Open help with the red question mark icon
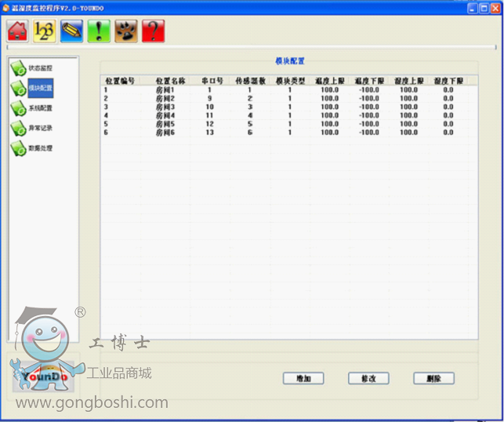The image size is (504, 422). pyautogui.click(x=153, y=31)
